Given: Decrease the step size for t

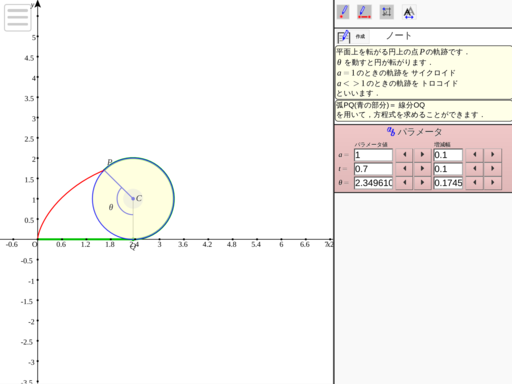Looking at the screenshot, I should pos(475,169).
